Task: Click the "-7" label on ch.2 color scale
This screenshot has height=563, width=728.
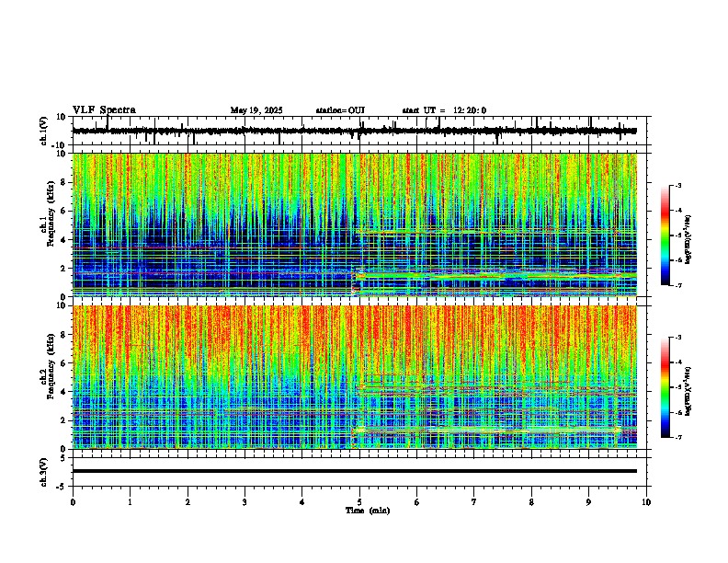Action: 677,437
